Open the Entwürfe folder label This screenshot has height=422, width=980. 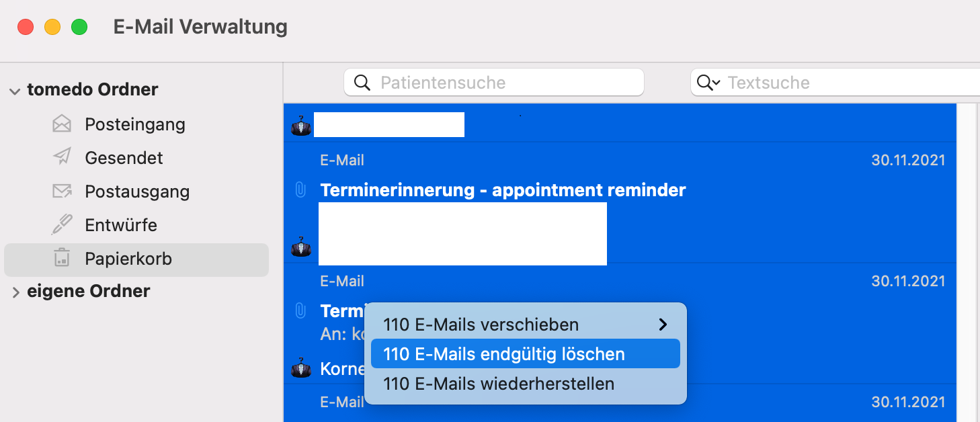(x=121, y=225)
